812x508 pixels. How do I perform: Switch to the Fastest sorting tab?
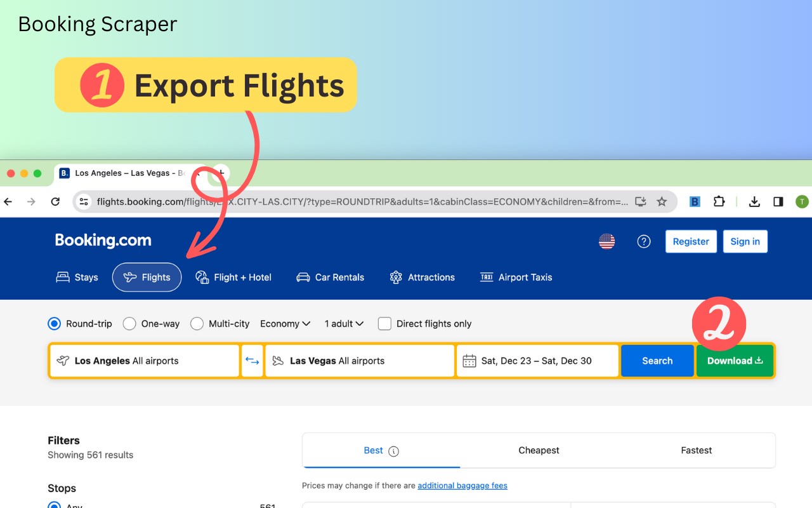click(697, 451)
